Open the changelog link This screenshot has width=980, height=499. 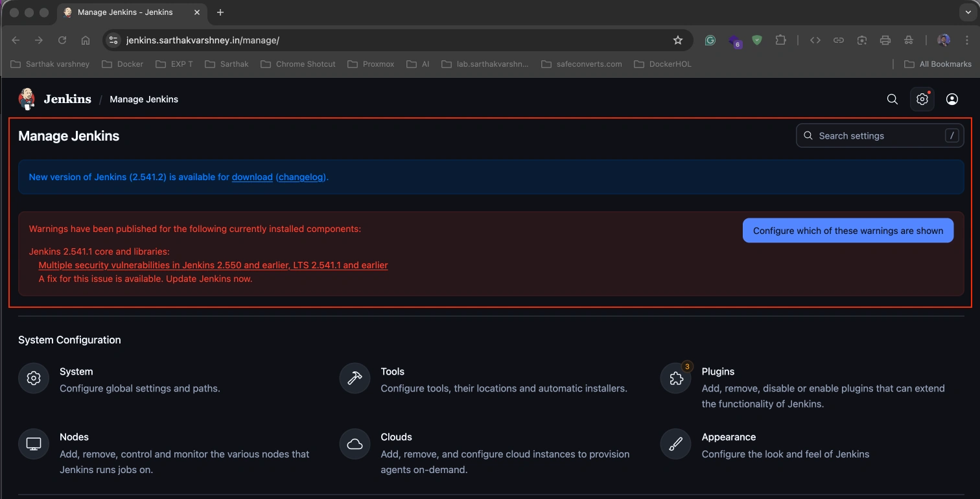[x=301, y=177]
